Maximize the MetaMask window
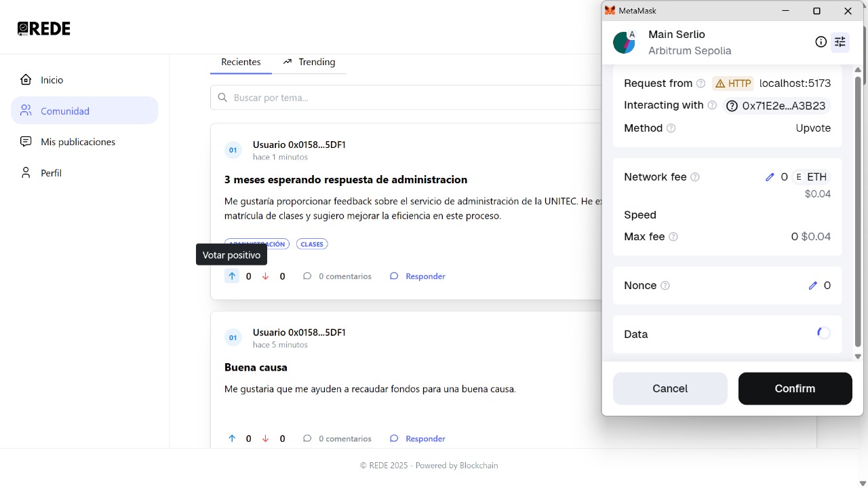The image size is (868, 488). click(817, 11)
